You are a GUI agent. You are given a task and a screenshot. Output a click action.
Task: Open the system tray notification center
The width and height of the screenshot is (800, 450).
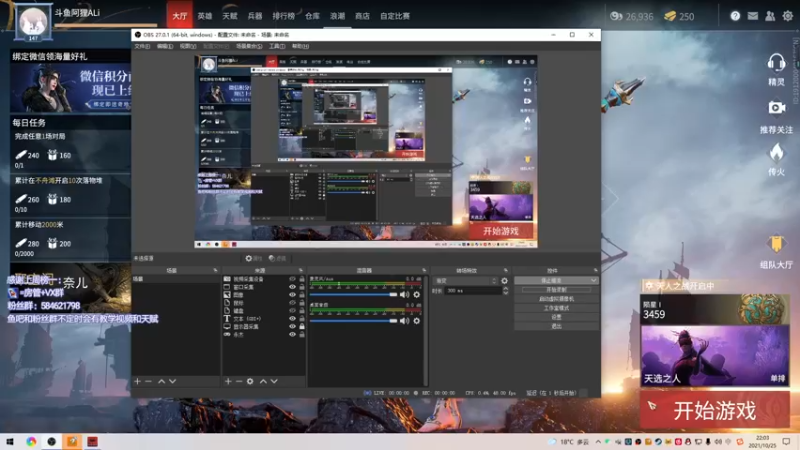786,441
